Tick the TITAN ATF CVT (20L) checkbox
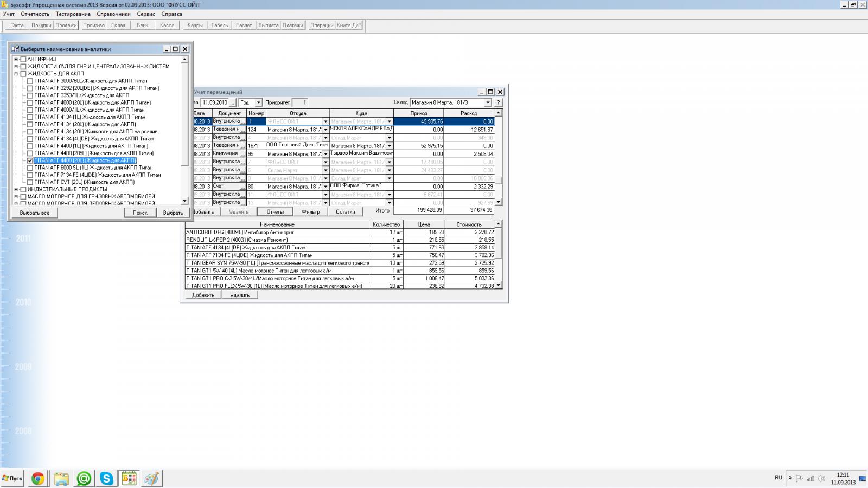This screenshot has height=488, width=868. pos(30,182)
